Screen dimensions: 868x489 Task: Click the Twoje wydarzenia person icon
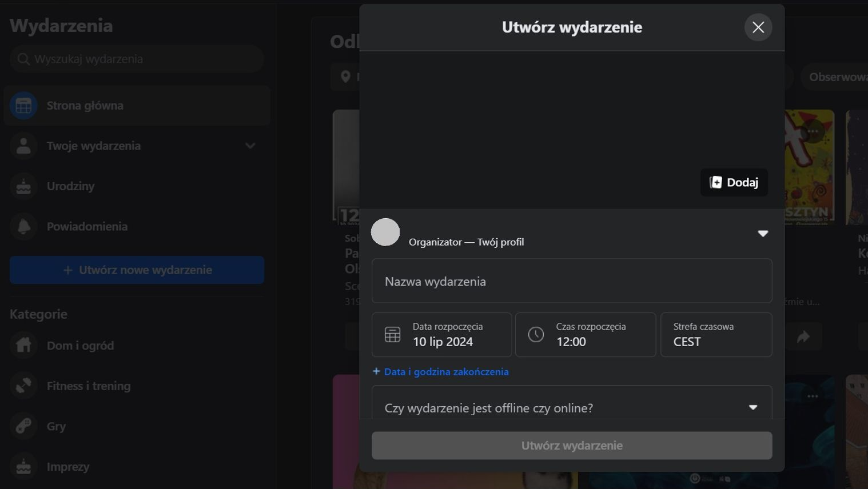pos(23,146)
